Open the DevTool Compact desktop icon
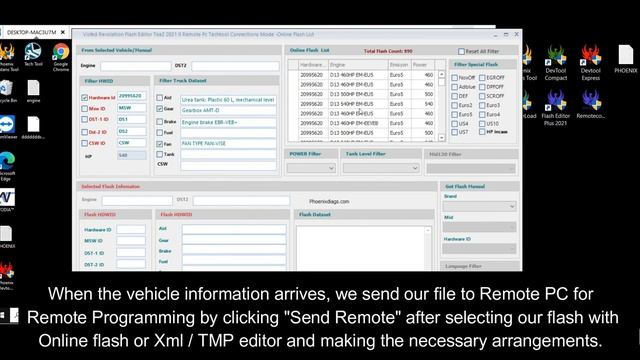The image size is (640, 360). 556,63
